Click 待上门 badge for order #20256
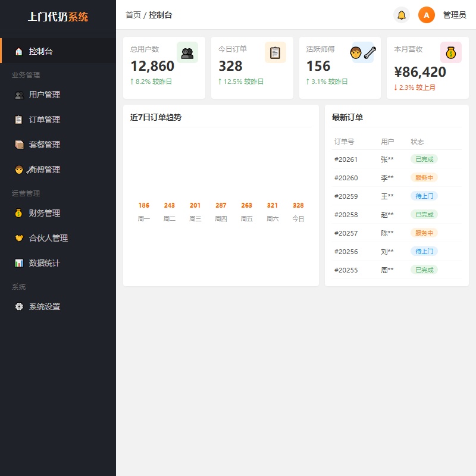 tap(424, 251)
